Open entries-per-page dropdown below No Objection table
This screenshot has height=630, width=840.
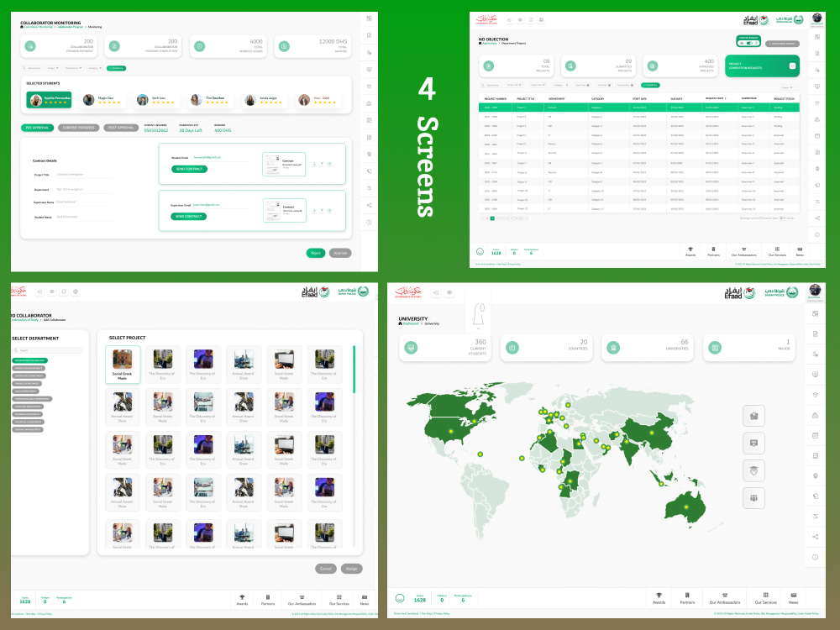782,218
